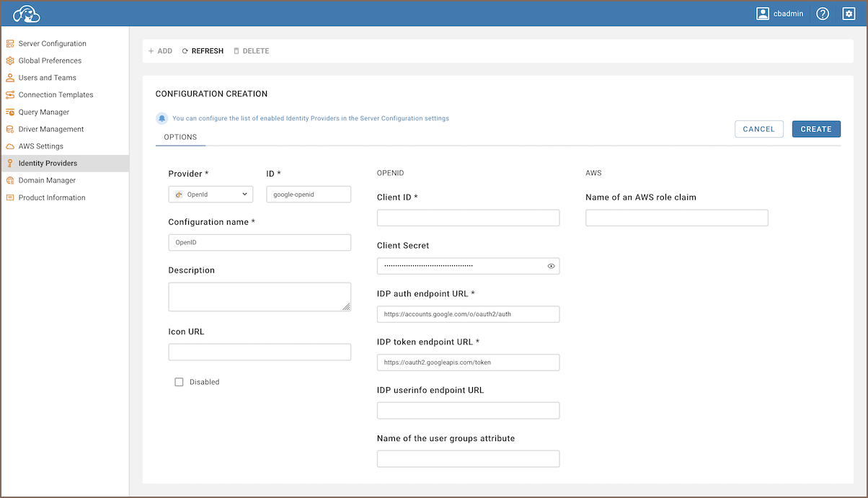Image resolution: width=868 pixels, height=498 pixels.
Task: Click the CloudBeaver logo icon
Action: coord(26,14)
